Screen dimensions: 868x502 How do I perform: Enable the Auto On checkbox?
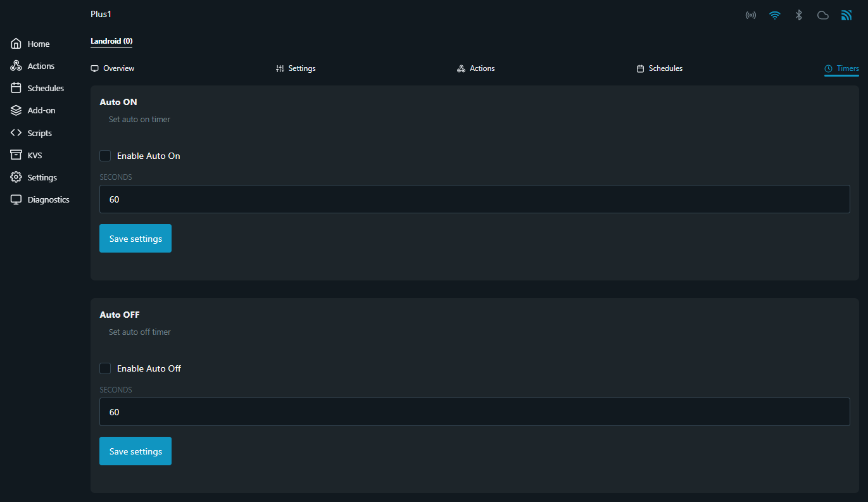point(105,156)
